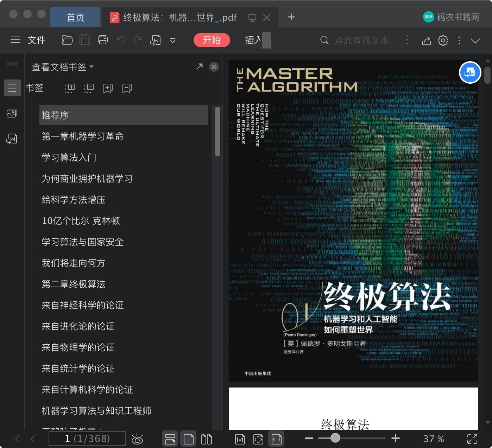
Task: Go to bookmark 来自物理学的论证
Action: point(78,347)
